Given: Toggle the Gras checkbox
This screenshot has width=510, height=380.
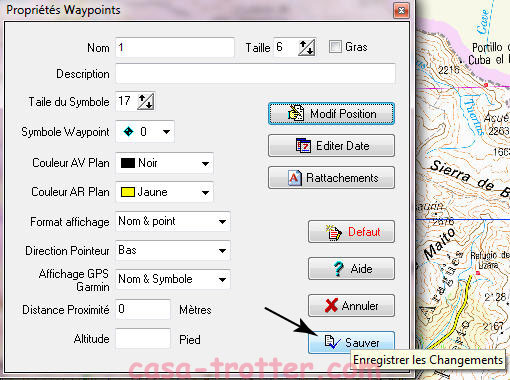Looking at the screenshot, I should (335, 47).
